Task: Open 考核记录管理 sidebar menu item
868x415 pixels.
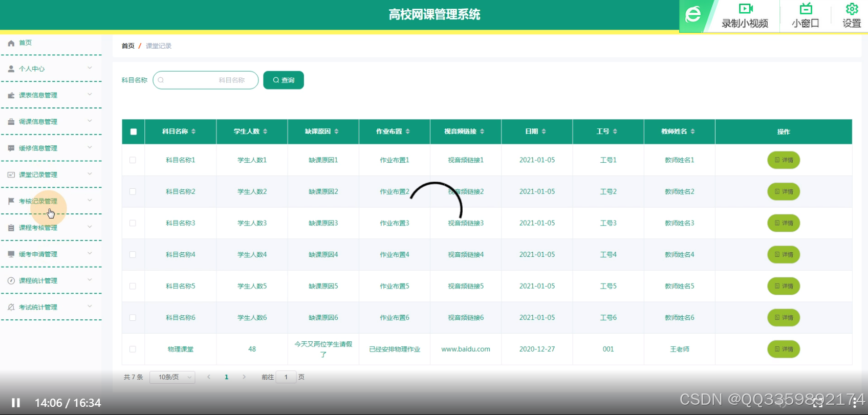Action: click(51, 201)
